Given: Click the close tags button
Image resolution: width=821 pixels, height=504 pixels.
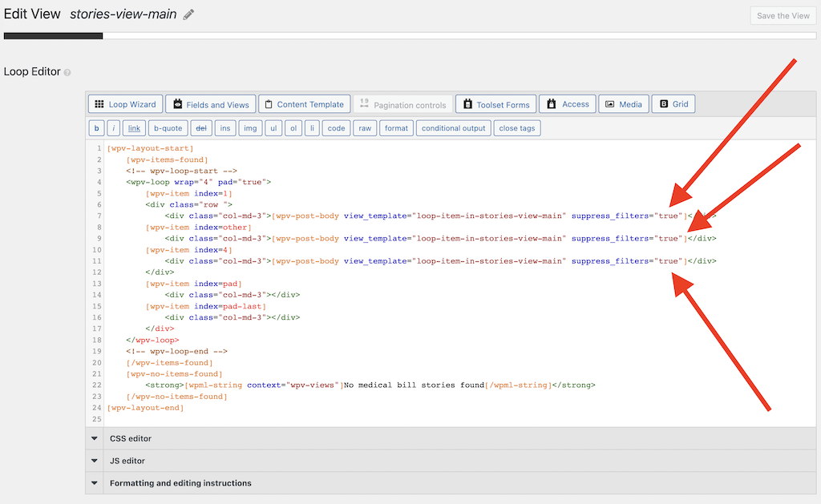Looking at the screenshot, I should (517, 128).
